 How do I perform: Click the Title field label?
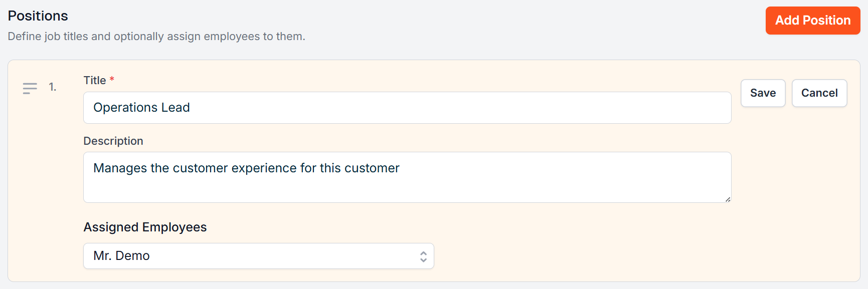tap(94, 80)
